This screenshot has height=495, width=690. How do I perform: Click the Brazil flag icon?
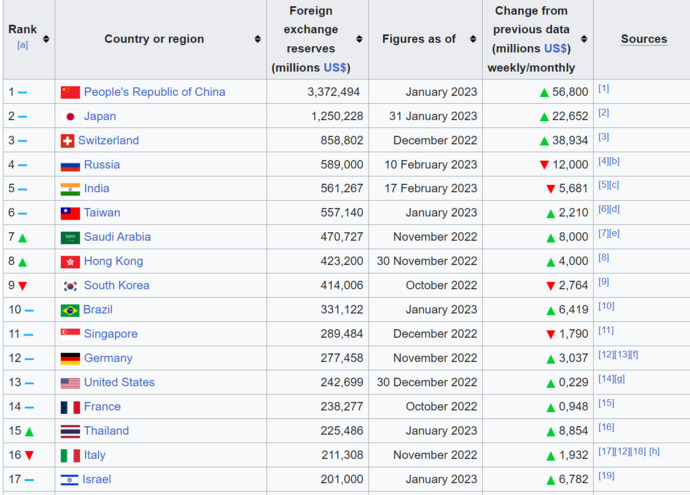70,310
